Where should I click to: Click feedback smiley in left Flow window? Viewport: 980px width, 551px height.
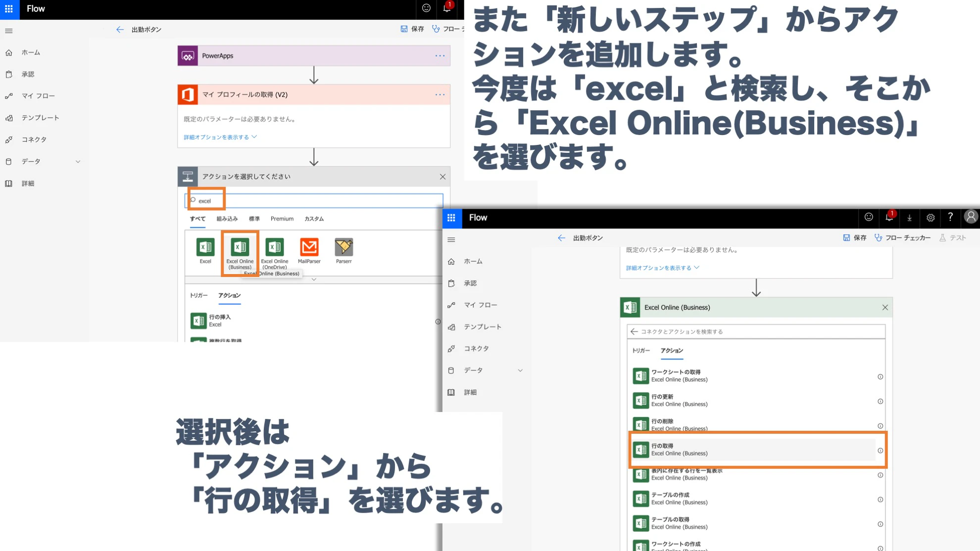[x=426, y=8]
